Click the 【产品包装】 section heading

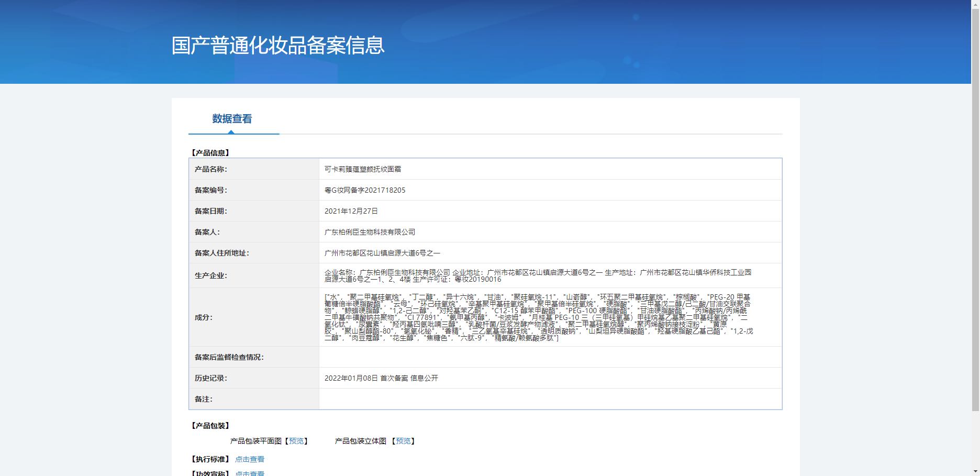(210, 426)
